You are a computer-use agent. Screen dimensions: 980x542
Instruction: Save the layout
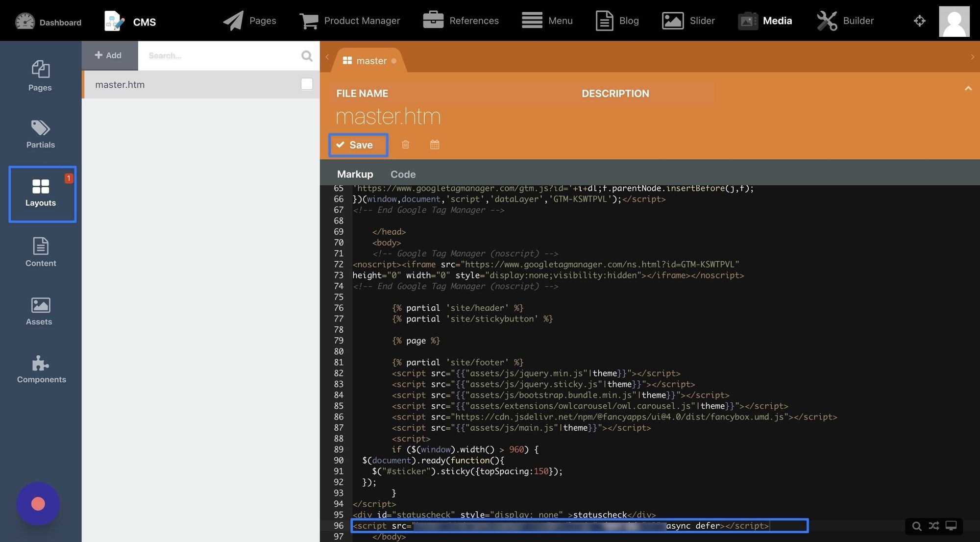358,145
